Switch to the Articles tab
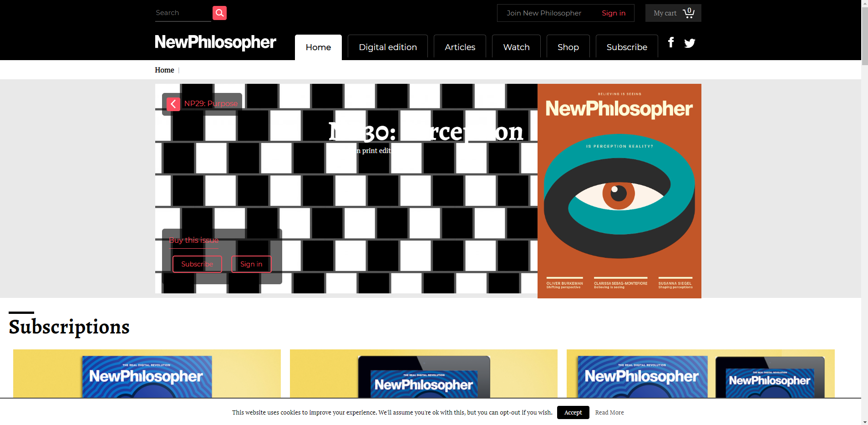Screen dimensions: 868x425 pos(460,47)
